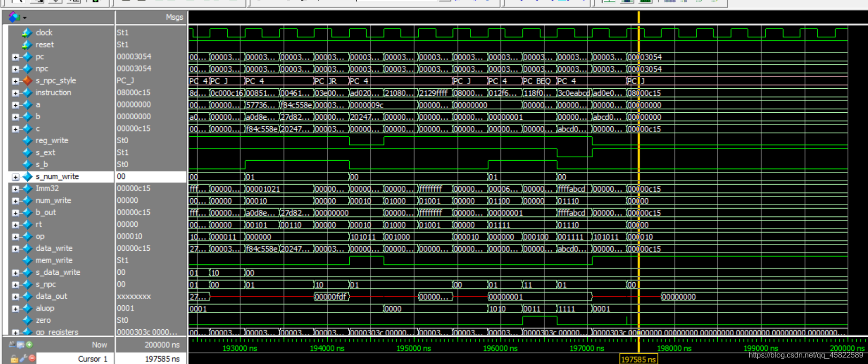Click the op value 000010

(130, 236)
